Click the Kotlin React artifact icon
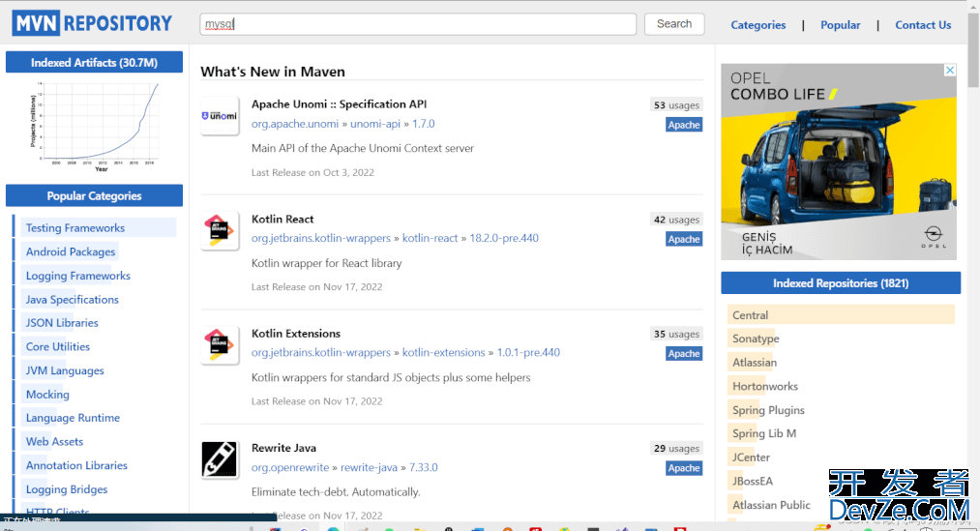Image resolution: width=980 pixels, height=531 pixels. tap(220, 231)
